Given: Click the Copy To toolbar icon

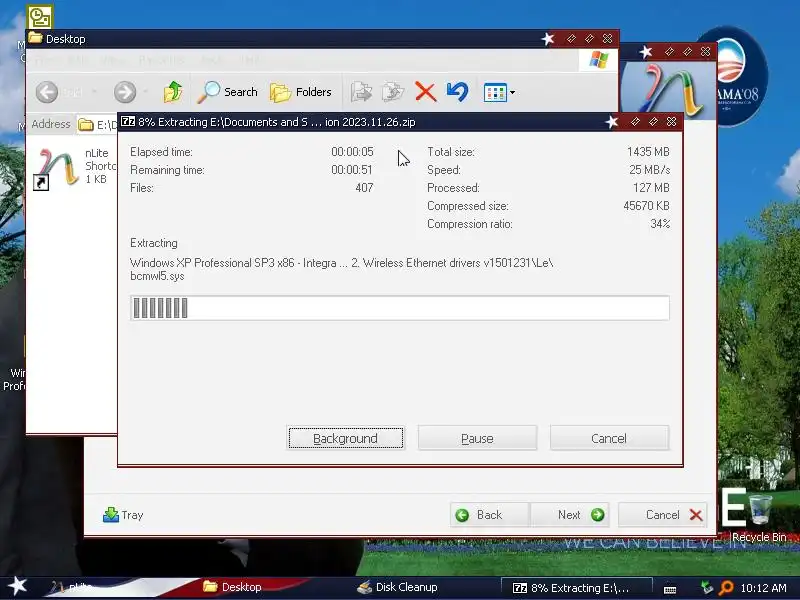Looking at the screenshot, I should pos(393,92).
